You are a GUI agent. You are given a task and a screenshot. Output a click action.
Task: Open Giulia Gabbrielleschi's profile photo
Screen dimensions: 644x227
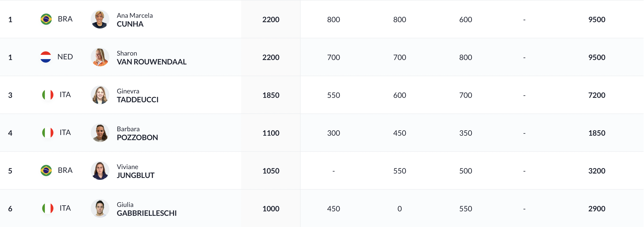pos(100,208)
